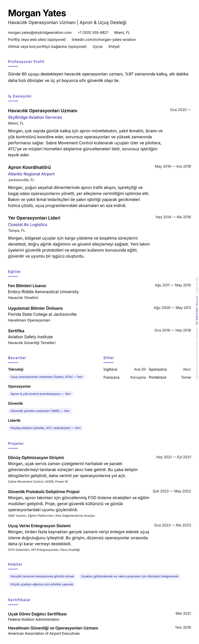Click the İş Deneyimi section heading
The image size is (199, 644).
[20, 96]
